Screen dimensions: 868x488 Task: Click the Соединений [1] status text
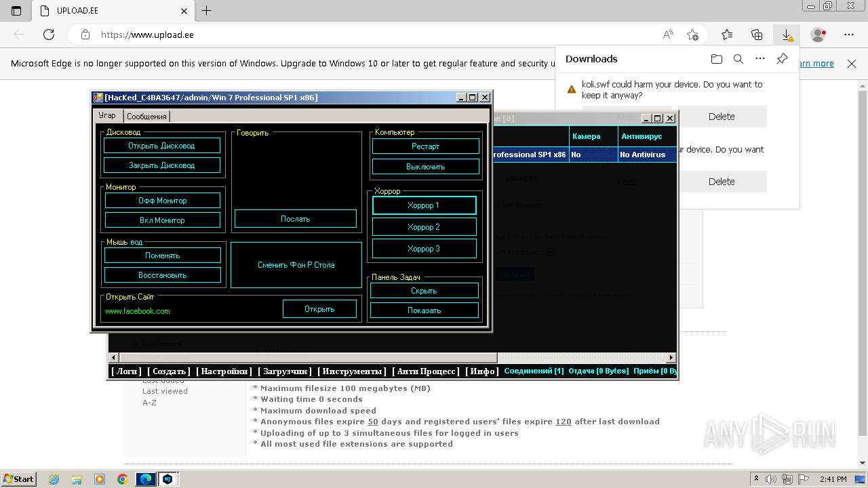(x=534, y=371)
